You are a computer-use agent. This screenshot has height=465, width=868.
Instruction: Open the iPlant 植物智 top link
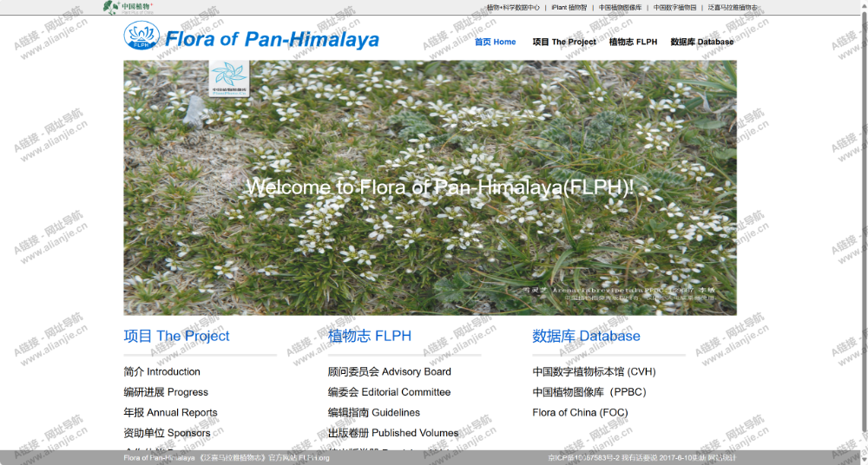569,8
